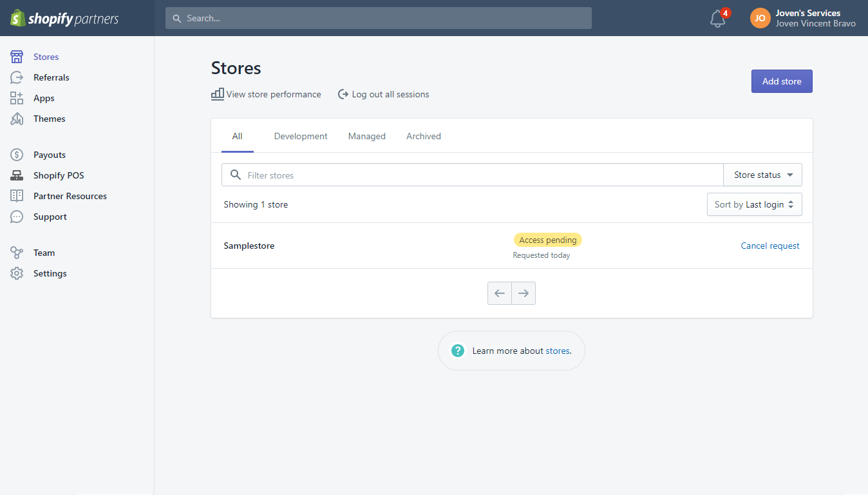Open Shopify POS register icon
868x495 pixels.
tap(17, 175)
